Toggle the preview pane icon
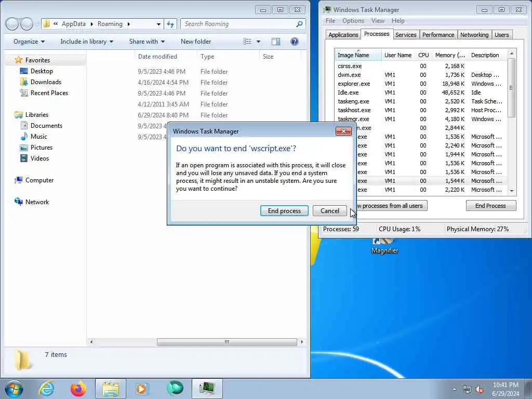The image size is (532, 399). tap(276, 42)
